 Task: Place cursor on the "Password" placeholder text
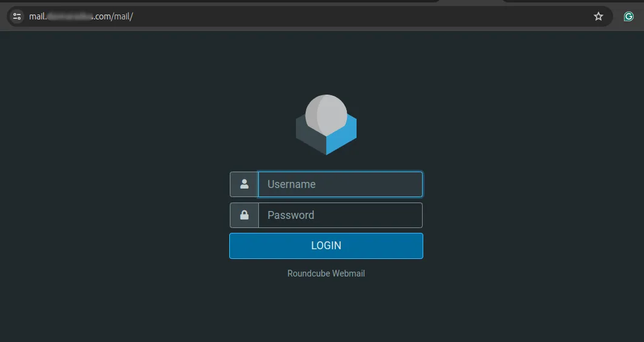coord(291,215)
